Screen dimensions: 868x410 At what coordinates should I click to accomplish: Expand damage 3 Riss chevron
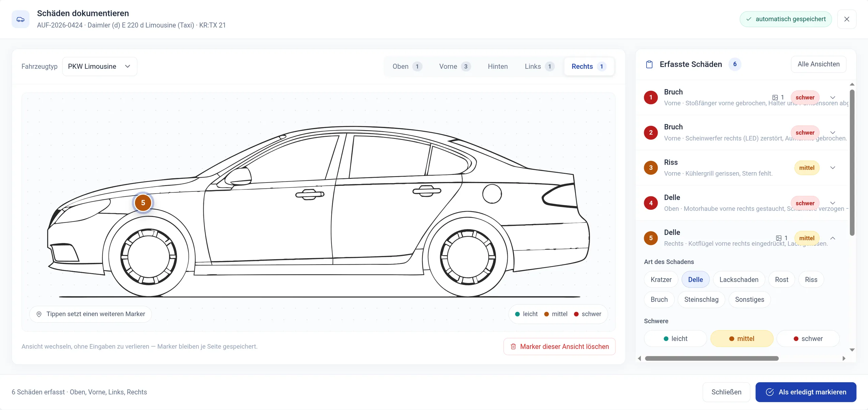click(833, 168)
